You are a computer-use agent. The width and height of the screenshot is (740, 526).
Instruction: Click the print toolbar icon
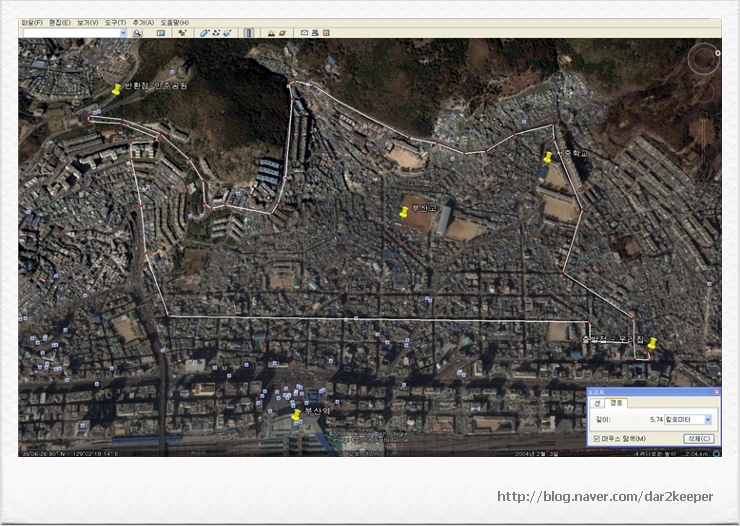tap(315, 33)
